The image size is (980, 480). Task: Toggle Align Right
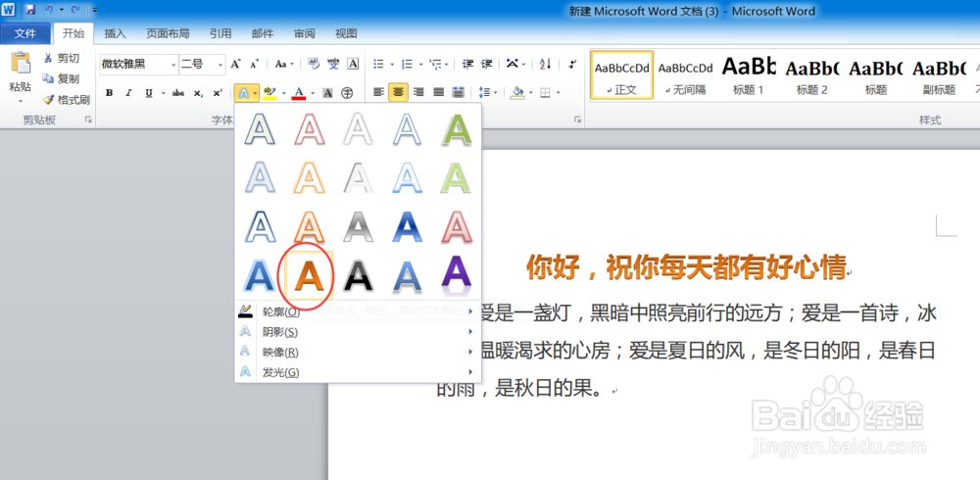[x=418, y=92]
